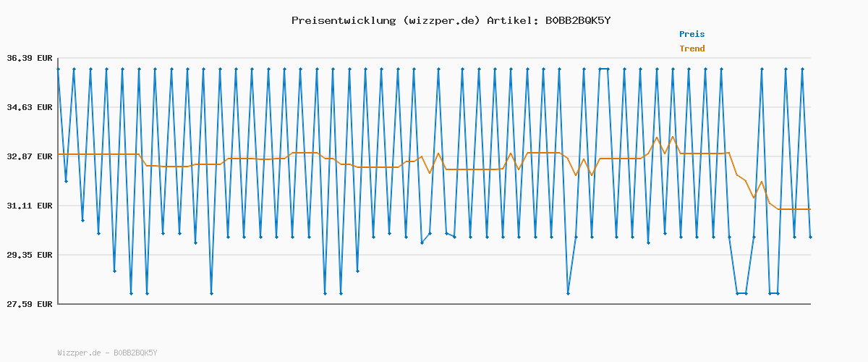868x362 pixels.
Task: Click the Trend legend label
Action: point(692,49)
